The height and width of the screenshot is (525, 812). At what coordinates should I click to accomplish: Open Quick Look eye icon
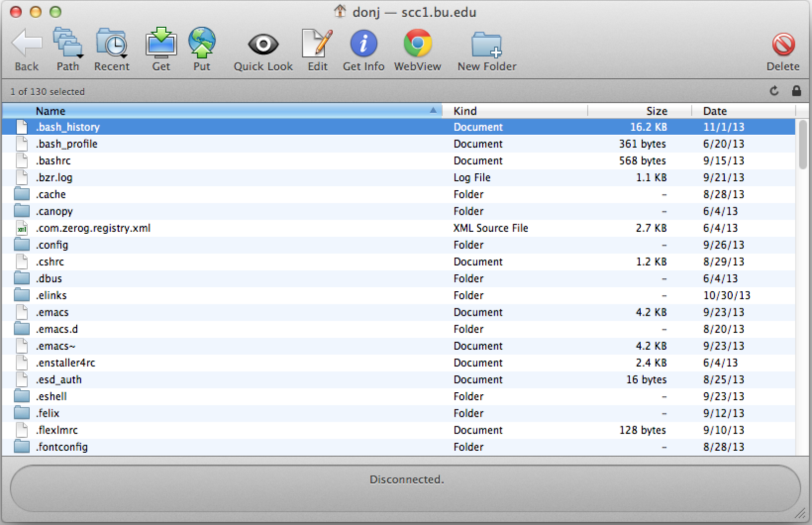[263, 45]
